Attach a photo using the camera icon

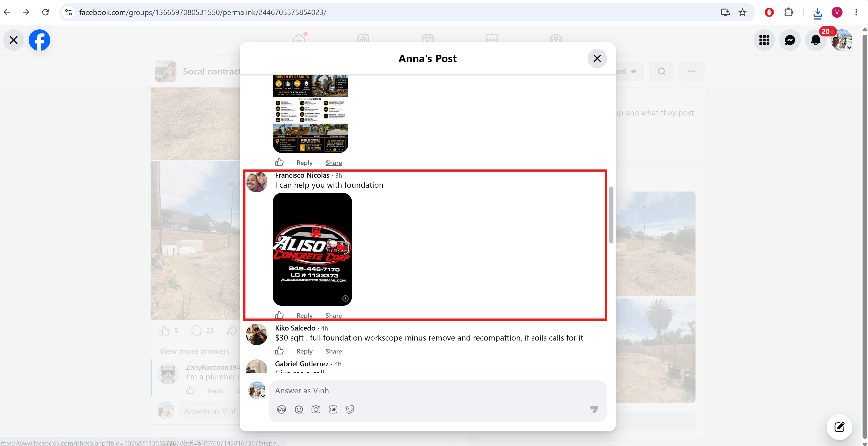tap(316, 410)
